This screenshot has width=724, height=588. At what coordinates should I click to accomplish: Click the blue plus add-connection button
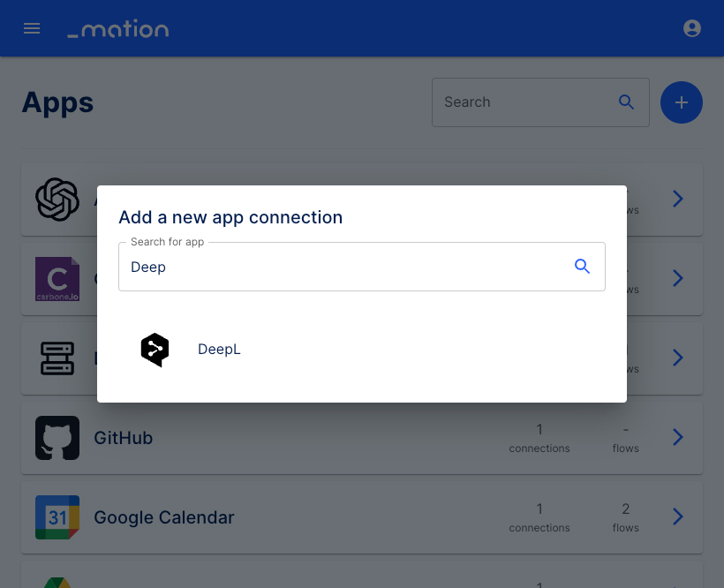click(681, 102)
